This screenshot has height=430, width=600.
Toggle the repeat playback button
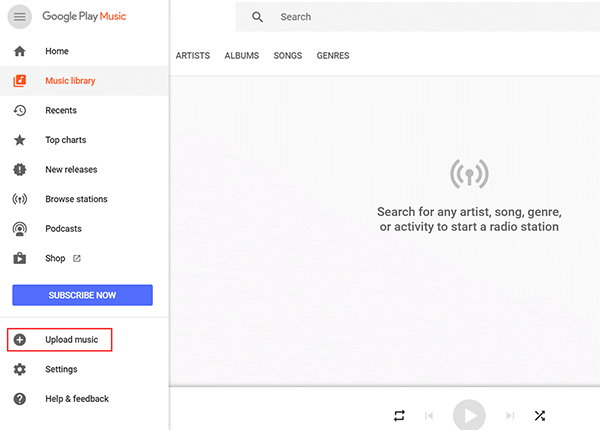point(399,415)
